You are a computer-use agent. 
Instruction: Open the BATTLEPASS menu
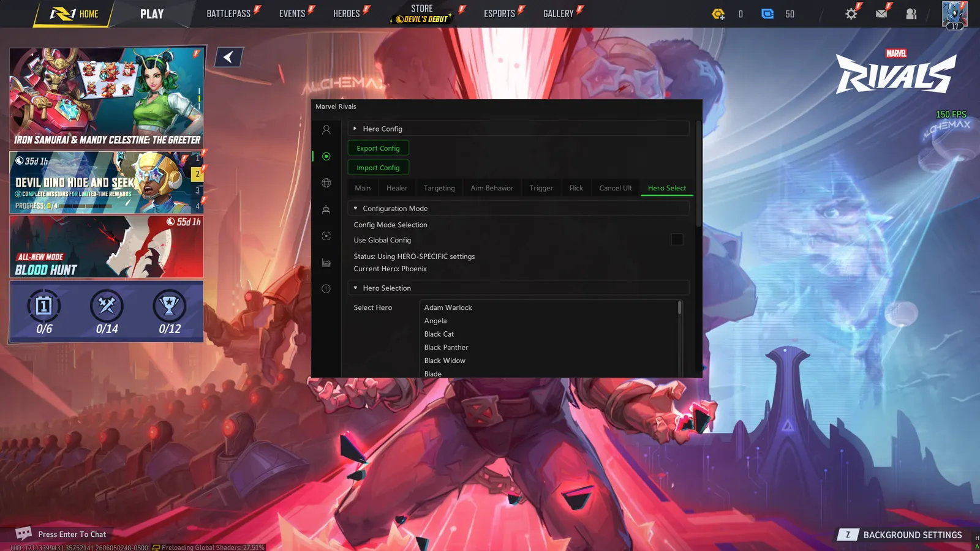[x=228, y=13]
